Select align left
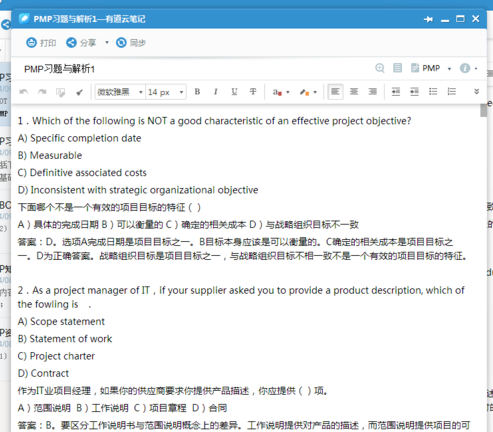Image resolution: width=493 pixels, height=432 pixels. click(x=335, y=91)
